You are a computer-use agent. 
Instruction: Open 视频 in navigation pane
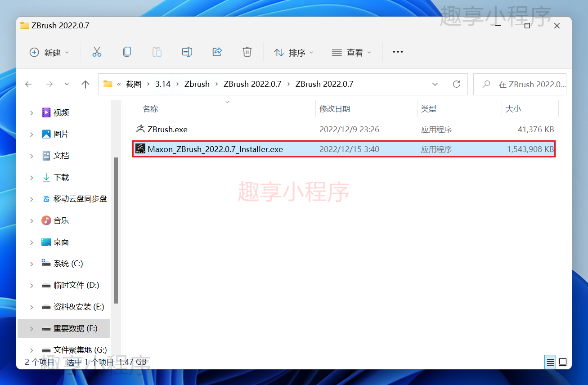61,112
